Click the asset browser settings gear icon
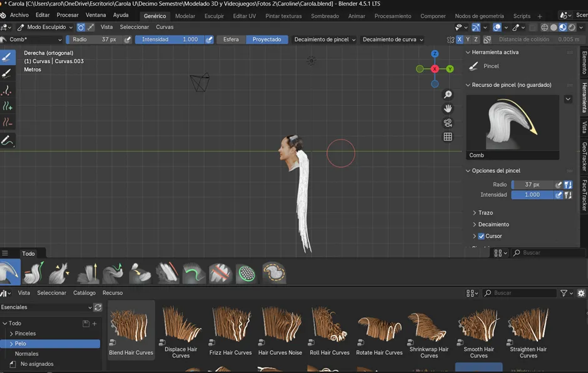Viewport: 588px width, 373px height. click(581, 293)
